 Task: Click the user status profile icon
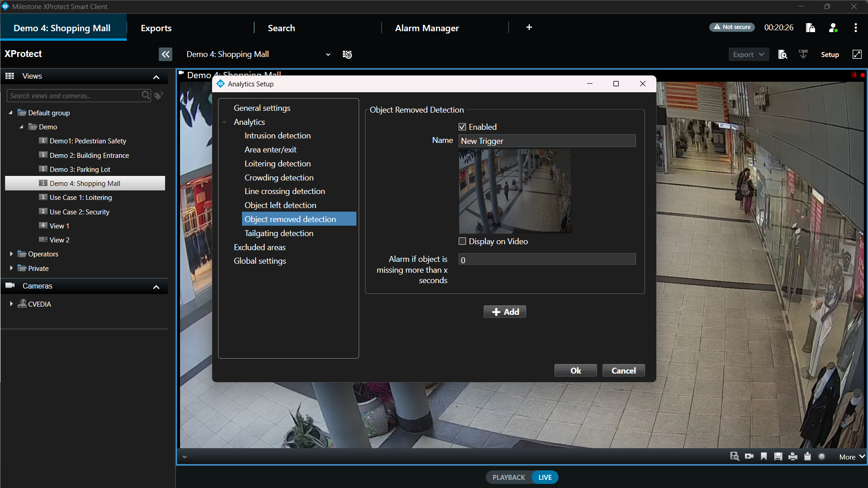tap(833, 28)
